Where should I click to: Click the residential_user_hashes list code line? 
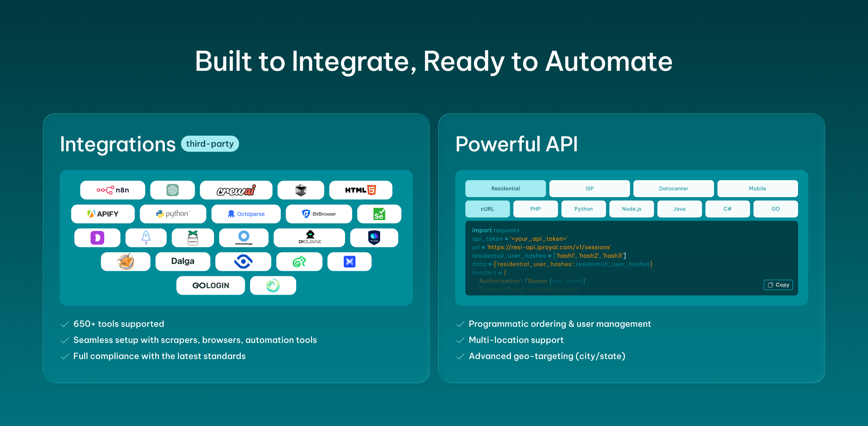(549, 256)
